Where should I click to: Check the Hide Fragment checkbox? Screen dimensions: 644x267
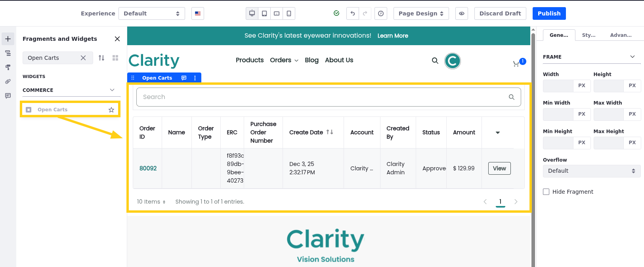pos(546,192)
